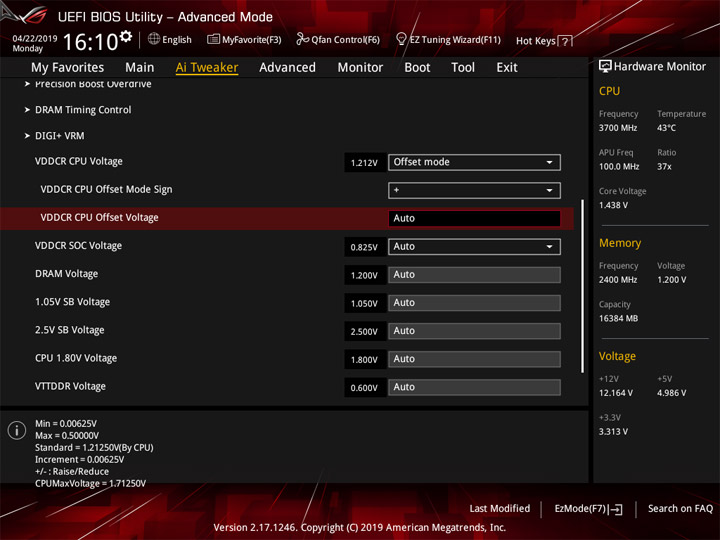Click the CPUMaxVoltage help text line
This screenshot has height=540, width=720.
pyautogui.click(x=90, y=483)
